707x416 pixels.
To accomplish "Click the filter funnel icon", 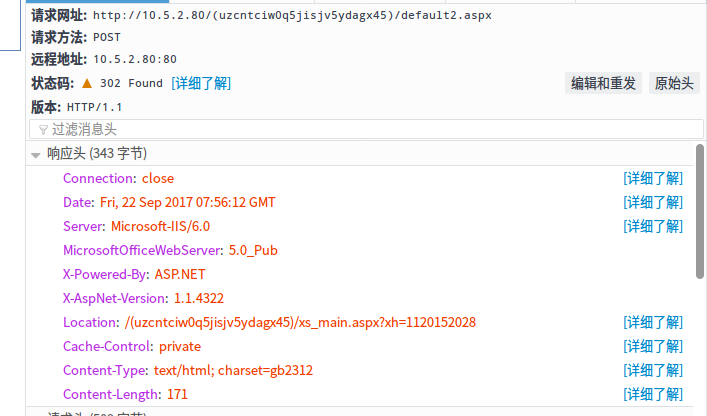I will [x=43, y=130].
